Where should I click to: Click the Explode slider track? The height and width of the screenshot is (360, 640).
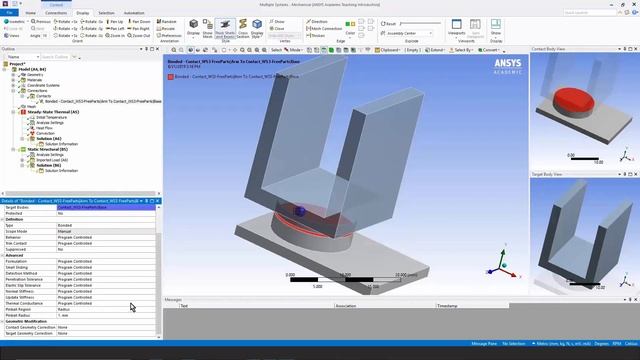tap(420, 24)
